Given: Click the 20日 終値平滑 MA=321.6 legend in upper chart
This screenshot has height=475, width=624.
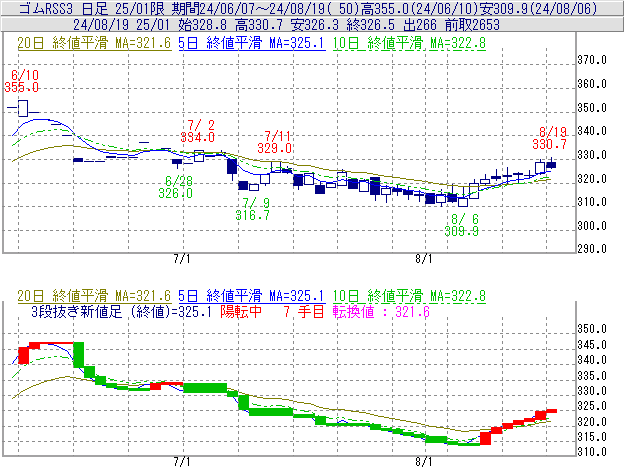Looking at the screenshot, I should coord(94,43).
